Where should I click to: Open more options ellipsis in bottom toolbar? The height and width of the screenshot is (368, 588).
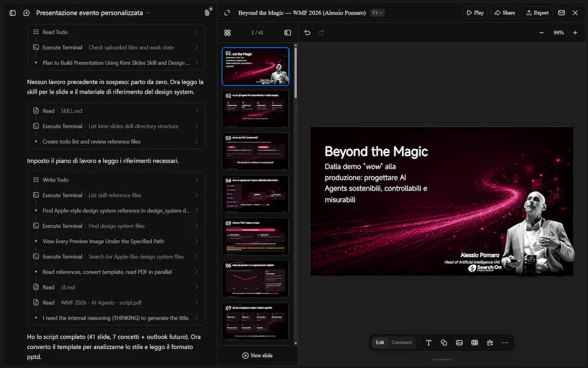click(505, 343)
